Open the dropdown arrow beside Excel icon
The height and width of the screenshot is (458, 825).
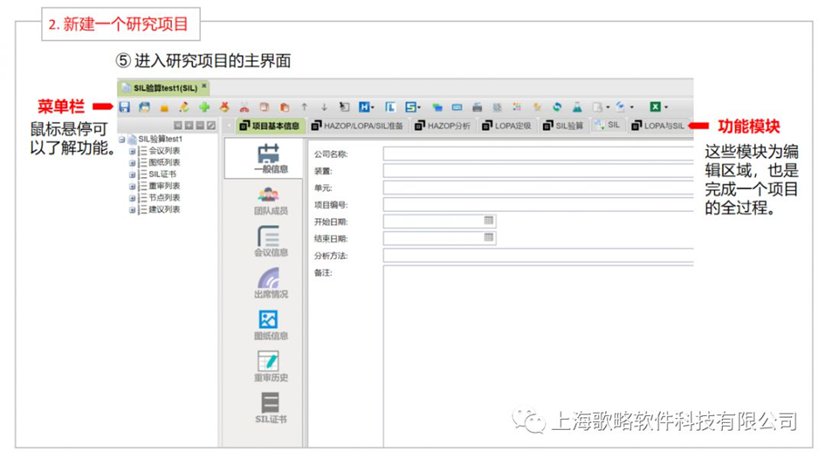[x=666, y=107]
